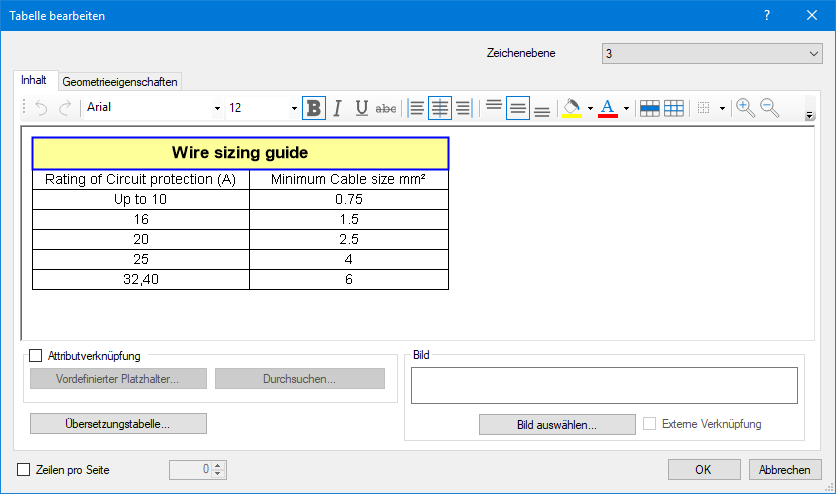Screen dimensions: 836x494
Task: Toggle bold formatting button
Action: pos(314,108)
